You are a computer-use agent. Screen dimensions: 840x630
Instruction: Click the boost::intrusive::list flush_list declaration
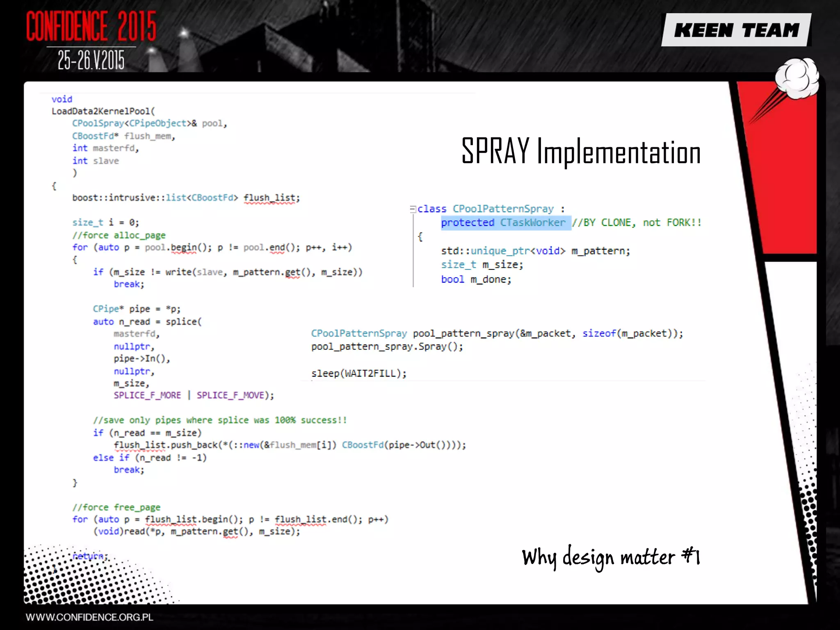click(x=186, y=198)
